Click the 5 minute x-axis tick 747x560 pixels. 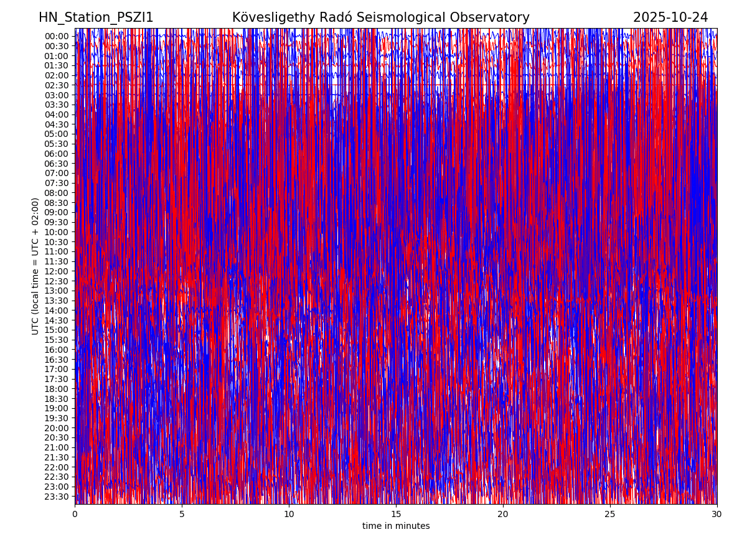182,514
